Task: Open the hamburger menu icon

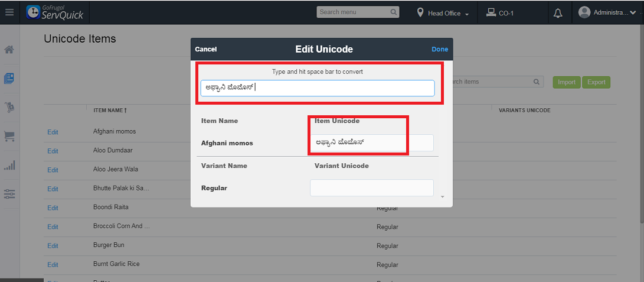Action: [9, 12]
